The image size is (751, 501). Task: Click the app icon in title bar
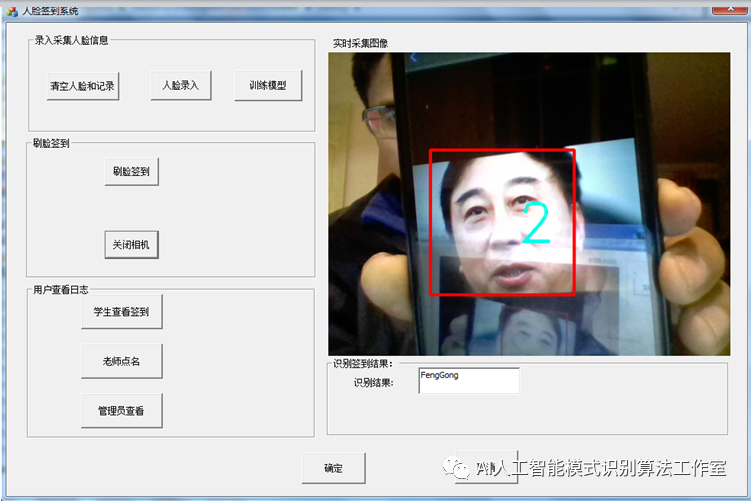12,11
